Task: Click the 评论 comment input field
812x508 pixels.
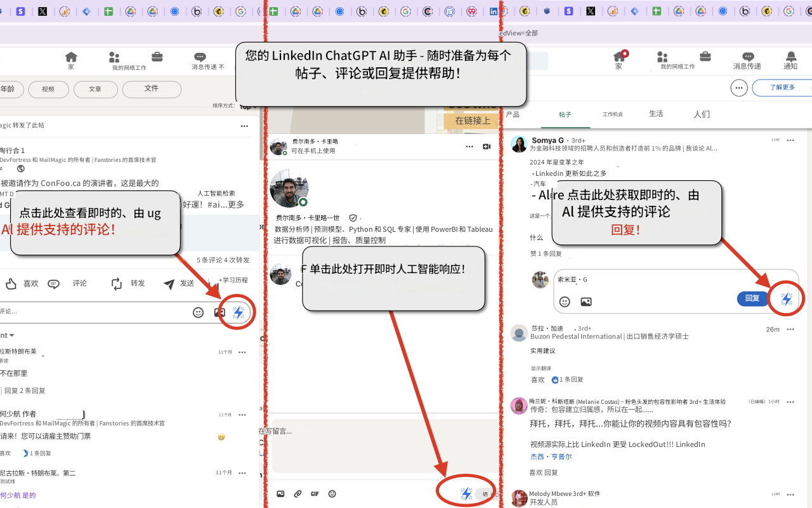Action: (95, 312)
